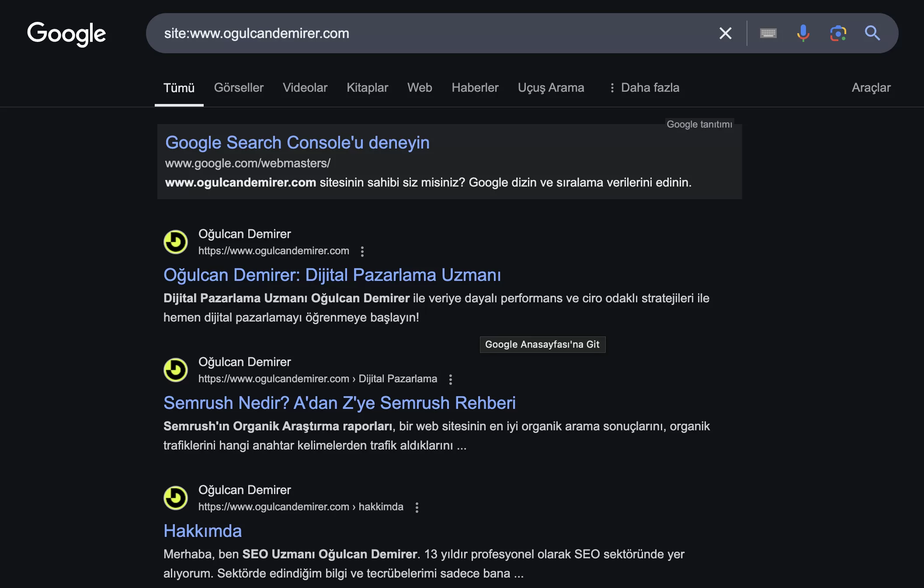The image size is (924, 588).
Task: Submit search with the magnifier icon
Action: point(872,33)
